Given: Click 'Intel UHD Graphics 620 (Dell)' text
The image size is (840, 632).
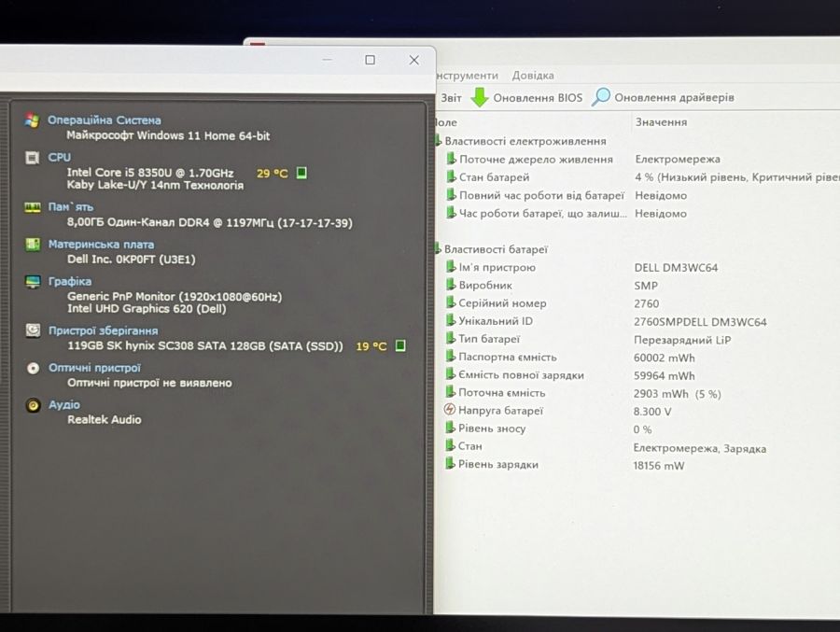Looking at the screenshot, I should point(147,309).
